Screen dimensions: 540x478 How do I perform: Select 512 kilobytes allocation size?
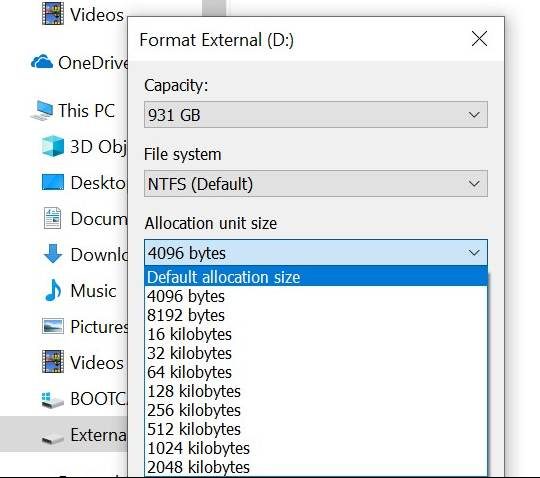tap(315, 429)
